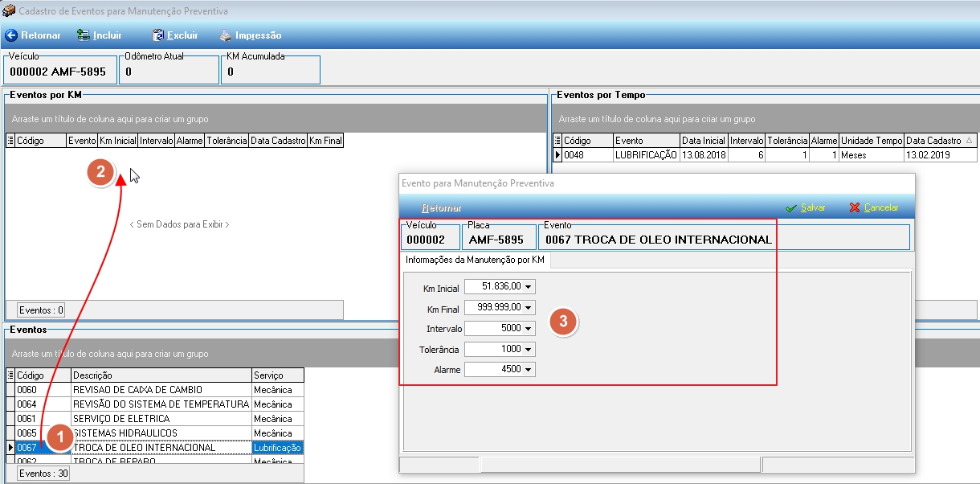Click the KM Acumulada field

pos(271,71)
